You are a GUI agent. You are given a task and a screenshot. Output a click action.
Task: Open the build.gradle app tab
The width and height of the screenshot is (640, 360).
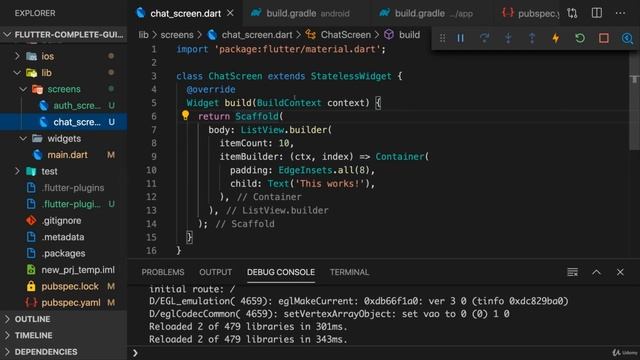point(433,13)
